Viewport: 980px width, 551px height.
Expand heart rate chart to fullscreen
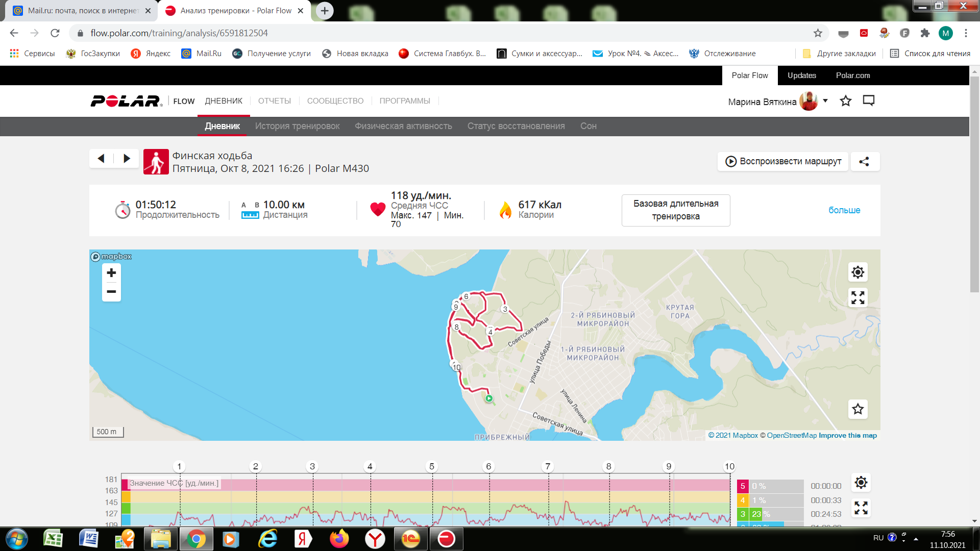click(861, 508)
